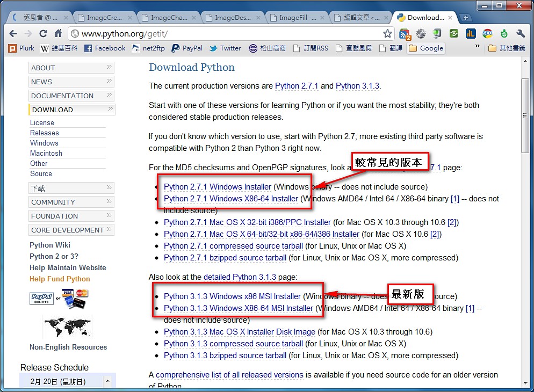Open the RSS feed extension icon

click(x=405, y=34)
